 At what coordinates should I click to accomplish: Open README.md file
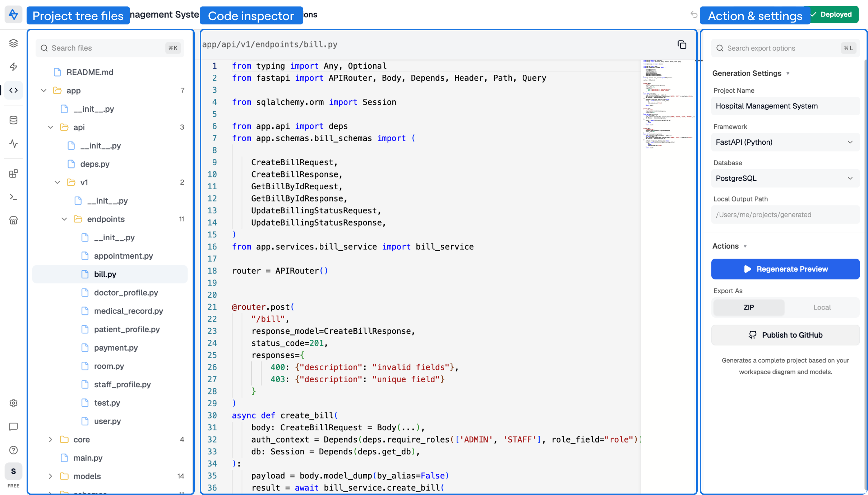pos(110,72)
